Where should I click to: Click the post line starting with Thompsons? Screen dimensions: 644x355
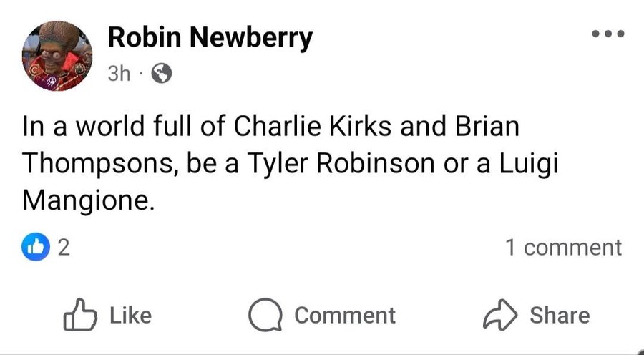pyautogui.click(x=291, y=165)
